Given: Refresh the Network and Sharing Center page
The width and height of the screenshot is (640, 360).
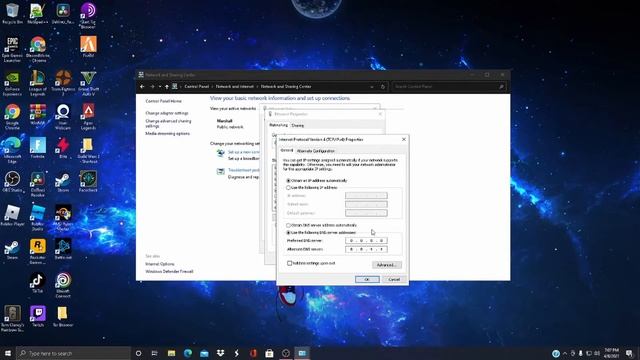Looking at the screenshot, I should [x=382, y=87].
